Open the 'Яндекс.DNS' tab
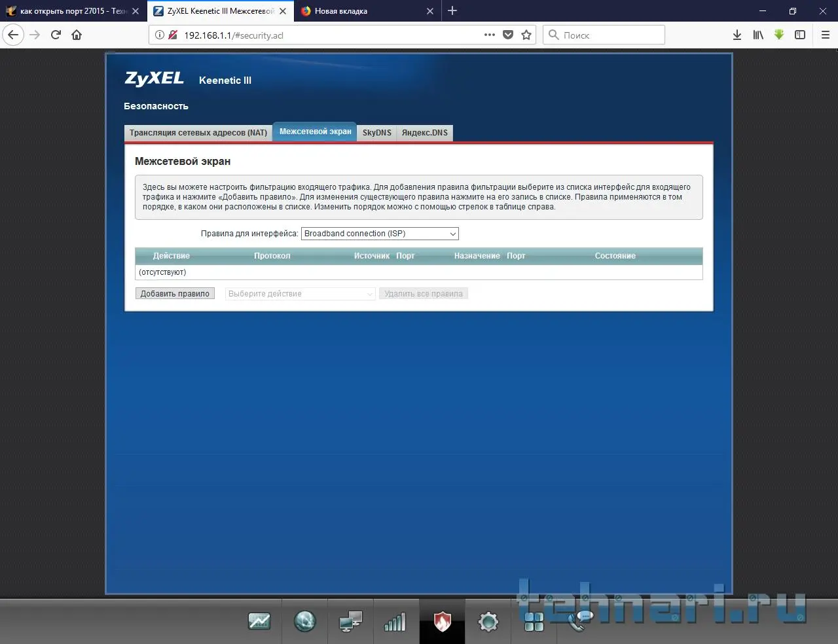The width and height of the screenshot is (838, 644). (x=425, y=133)
